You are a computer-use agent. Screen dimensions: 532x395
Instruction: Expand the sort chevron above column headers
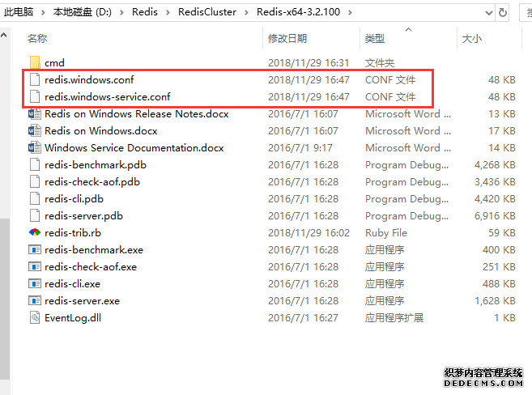pos(407,29)
